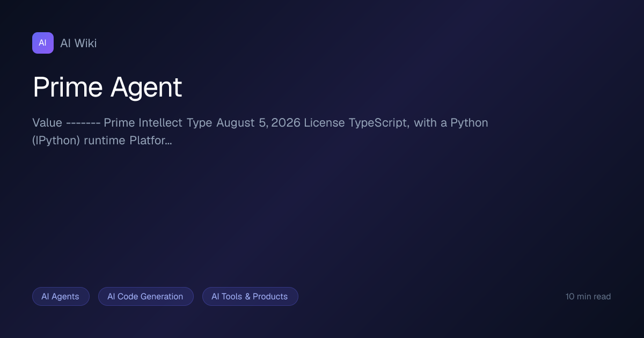
Task: Click the 10 min read label
Action: [x=588, y=296]
